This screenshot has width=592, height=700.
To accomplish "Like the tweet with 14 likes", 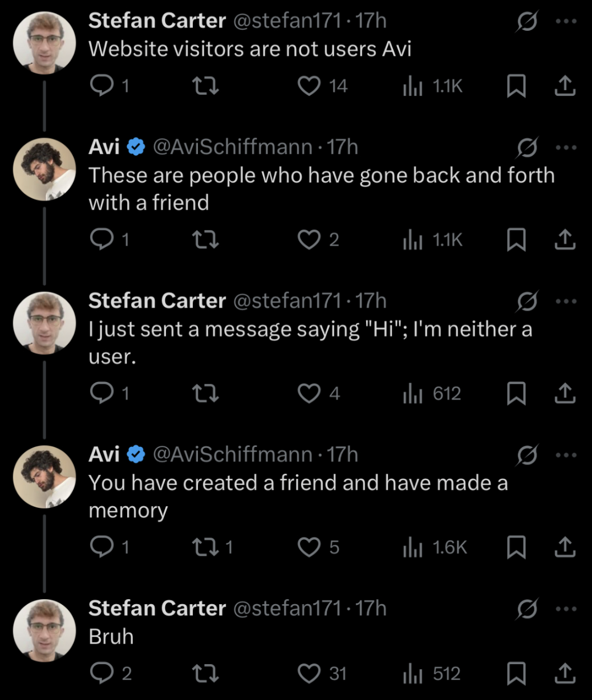I will pyautogui.click(x=310, y=86).
